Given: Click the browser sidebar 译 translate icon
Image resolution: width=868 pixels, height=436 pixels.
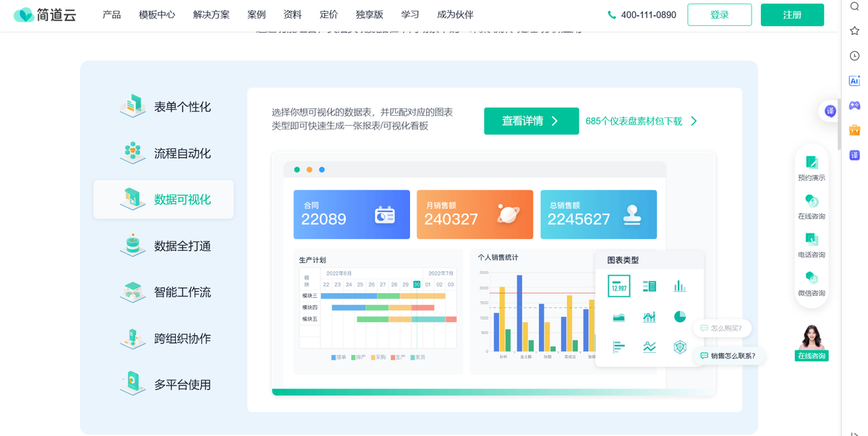Looking at the screenshot, I should (854, 155).
